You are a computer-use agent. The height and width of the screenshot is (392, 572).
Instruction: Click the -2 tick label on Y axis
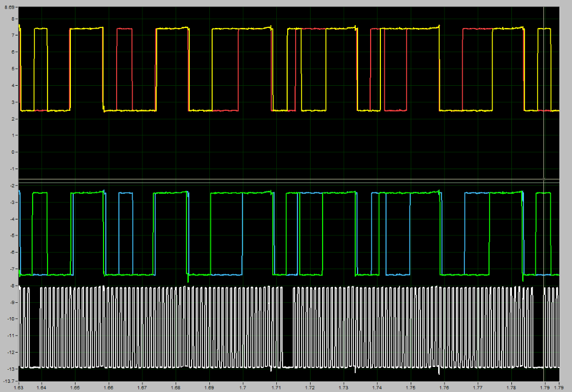coord(11,186)
